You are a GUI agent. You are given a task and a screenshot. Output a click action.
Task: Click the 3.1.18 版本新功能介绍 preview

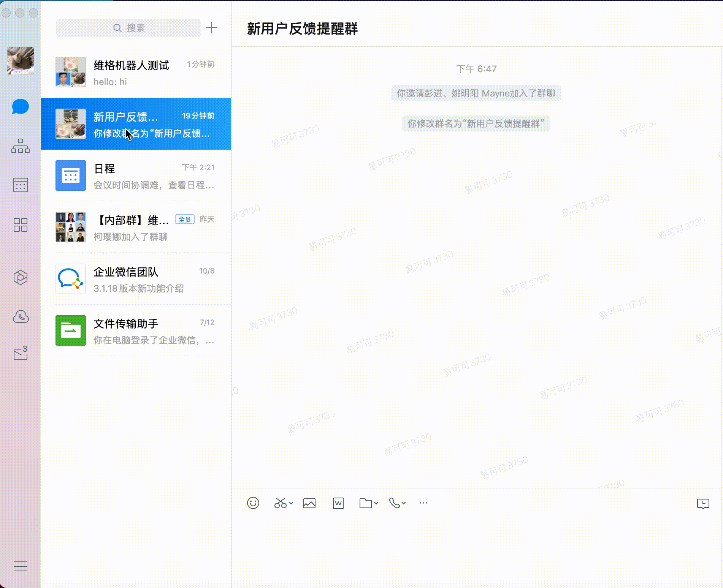pyautogui.click(x=139, y=288)
